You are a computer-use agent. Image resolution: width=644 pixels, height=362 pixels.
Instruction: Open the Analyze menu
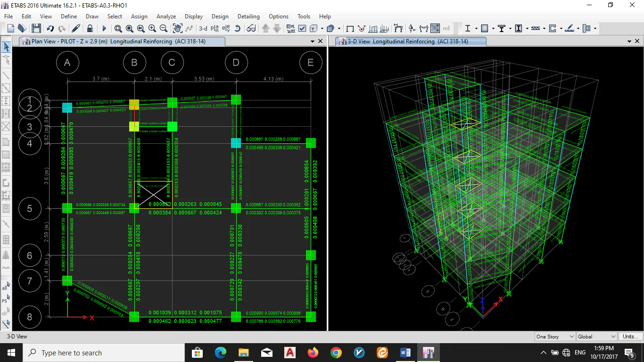click(x=166, y=16)
